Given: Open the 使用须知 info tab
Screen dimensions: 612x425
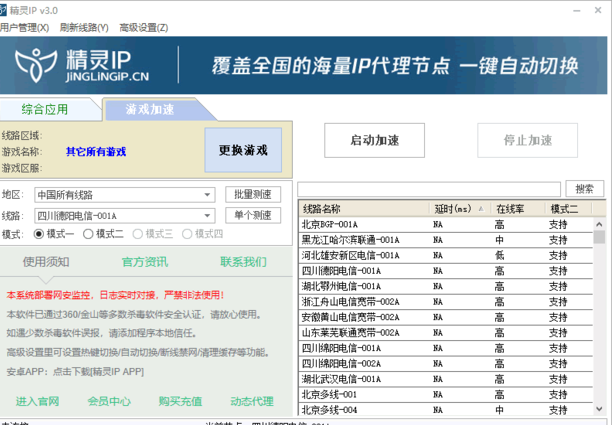Looking at the screenshot, I should (x=46, y=262).
